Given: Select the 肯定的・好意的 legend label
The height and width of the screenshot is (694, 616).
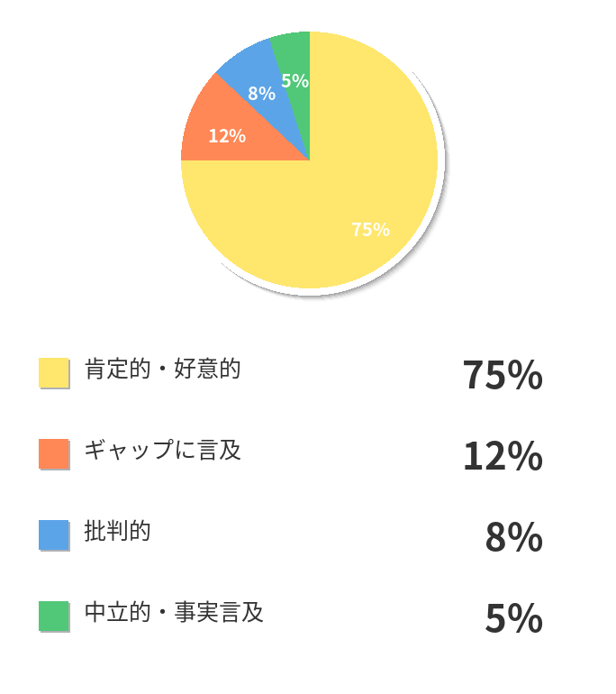Looking at the screenshot, I should (162, 369).
